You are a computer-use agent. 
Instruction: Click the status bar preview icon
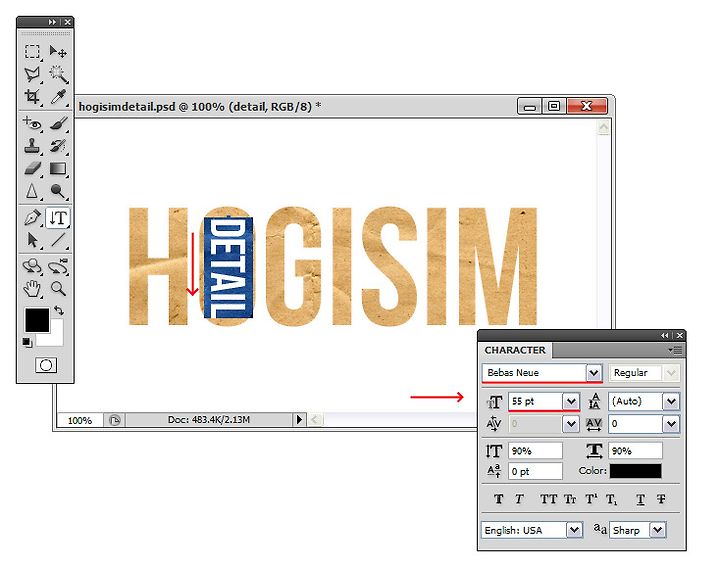(114, 420)
